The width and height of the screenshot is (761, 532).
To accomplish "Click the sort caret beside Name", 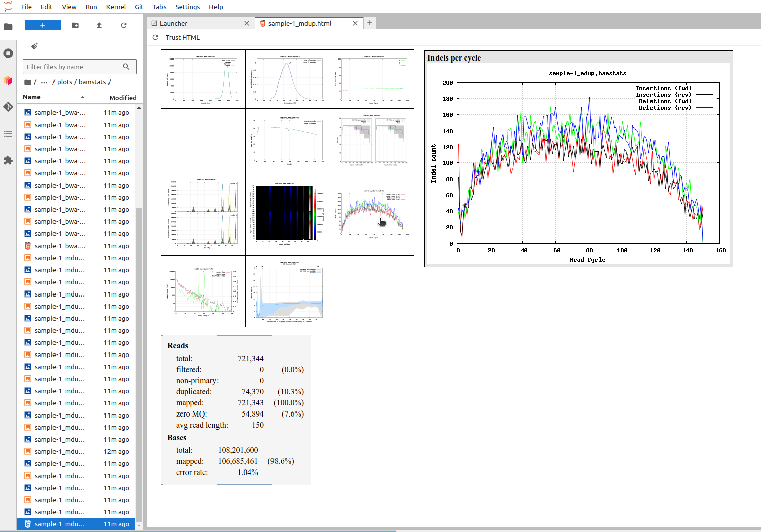I will point(83,97).
